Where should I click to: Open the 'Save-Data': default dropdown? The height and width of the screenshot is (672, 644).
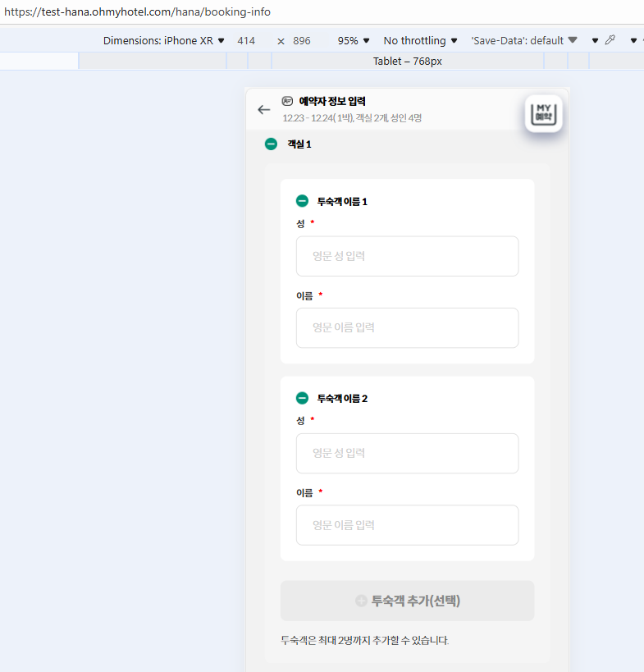(524, 41)
